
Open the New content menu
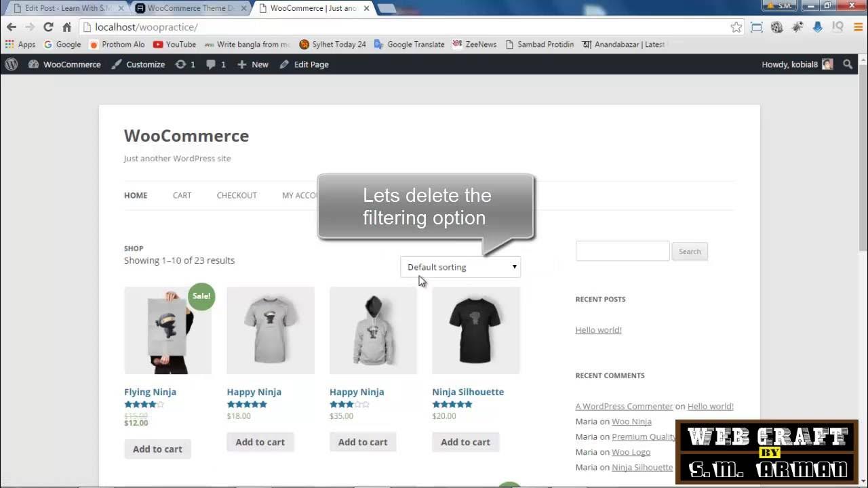tap(253, 64)
